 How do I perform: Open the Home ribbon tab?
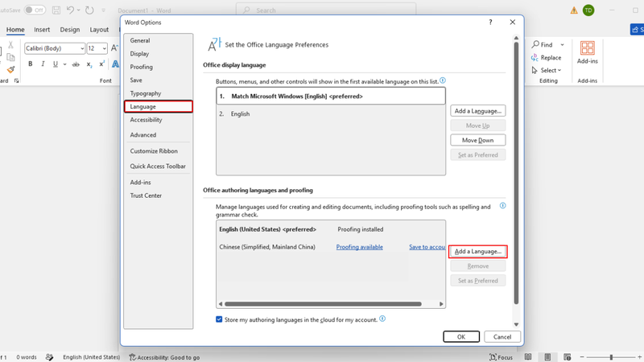[x=15, y=30]
